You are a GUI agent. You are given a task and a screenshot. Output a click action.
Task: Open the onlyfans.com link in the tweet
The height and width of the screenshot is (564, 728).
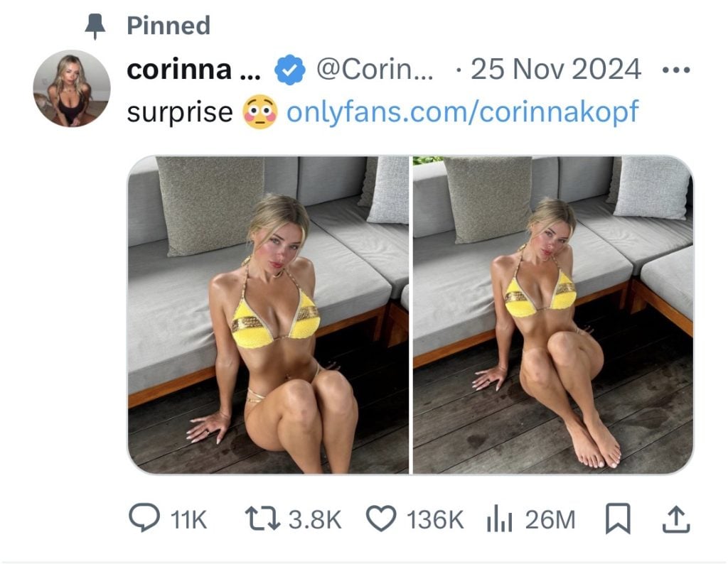pyautogui.click(x=463, y=113)
